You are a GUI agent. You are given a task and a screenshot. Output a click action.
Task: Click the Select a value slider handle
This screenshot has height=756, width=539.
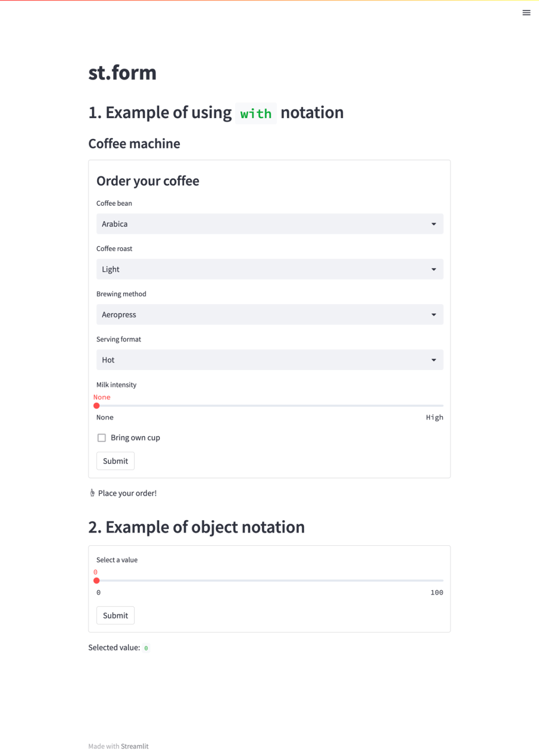(x=96, y=581)
